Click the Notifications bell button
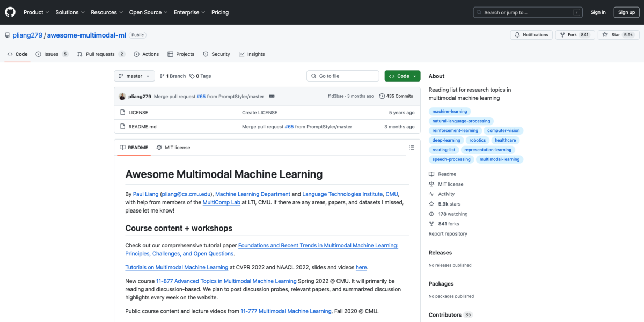The height and width of the screenshot is (322, 644). [531, 35]
